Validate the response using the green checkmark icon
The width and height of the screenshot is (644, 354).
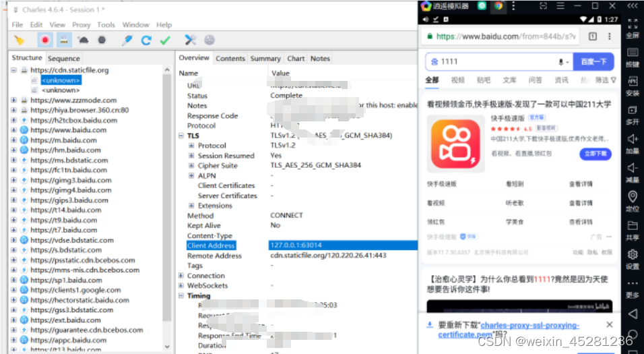pos(164,40)
